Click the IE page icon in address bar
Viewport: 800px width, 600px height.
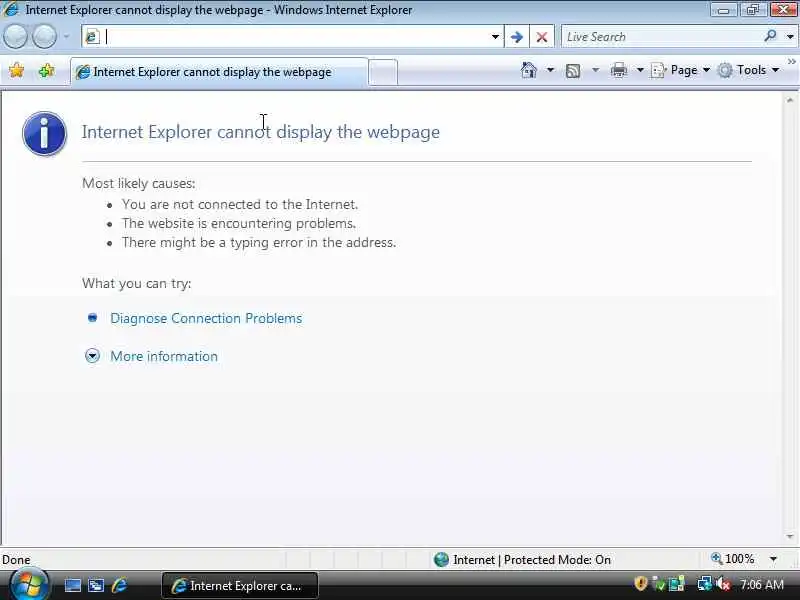point(92,37)
